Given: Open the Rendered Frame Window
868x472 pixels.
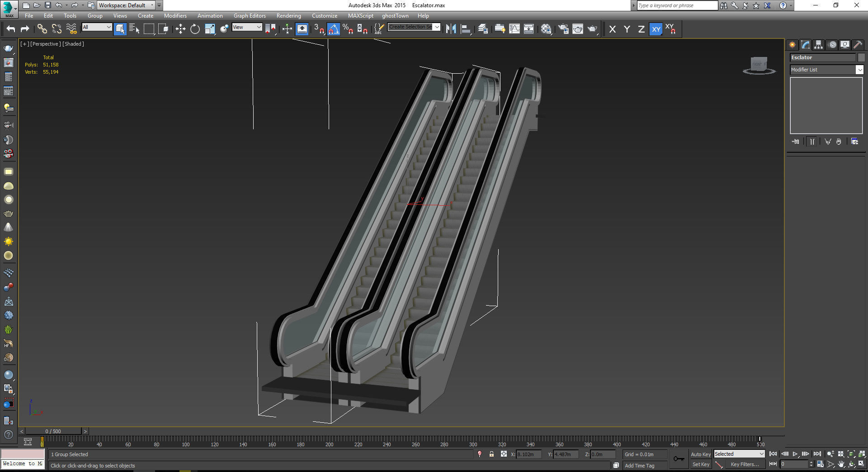Looking at the screenshot, I should point(578,29).
